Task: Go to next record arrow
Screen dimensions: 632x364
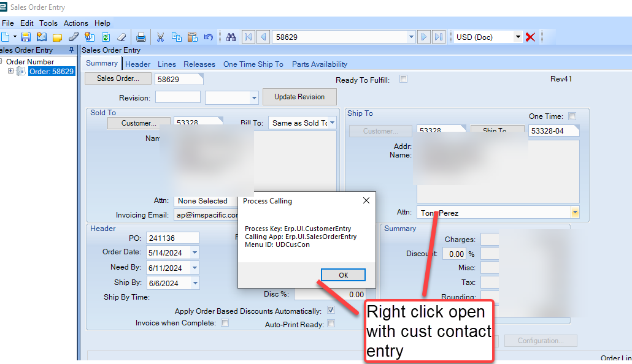Action: click(423, 37)
